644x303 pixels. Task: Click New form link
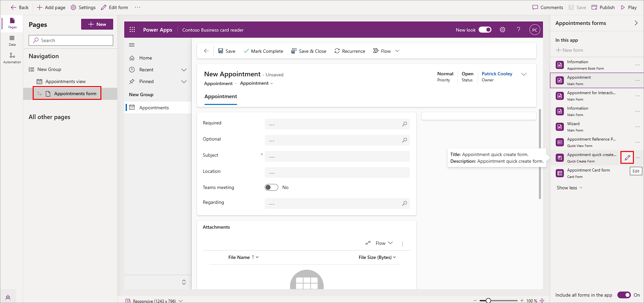(569, 50)
